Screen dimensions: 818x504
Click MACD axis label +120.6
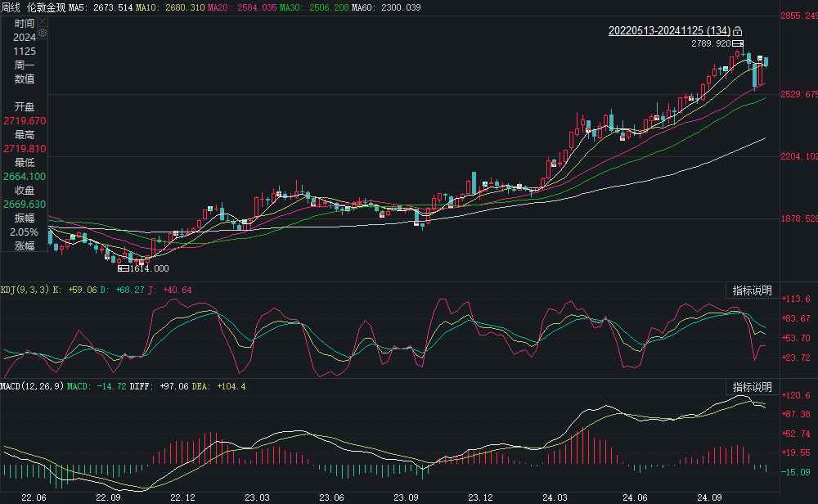[x=796, y=395]
